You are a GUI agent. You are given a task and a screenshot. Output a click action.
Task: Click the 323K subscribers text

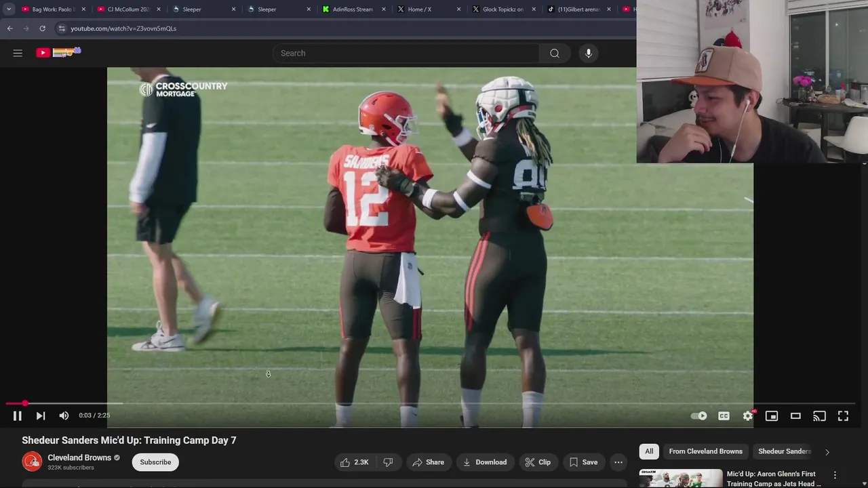click(x=71, y=468)
